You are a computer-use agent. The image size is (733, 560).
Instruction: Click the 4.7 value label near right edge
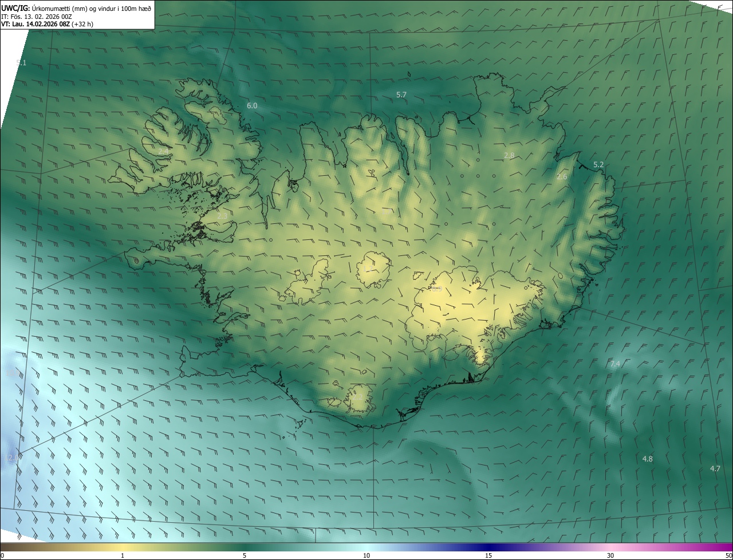point(715,468)
